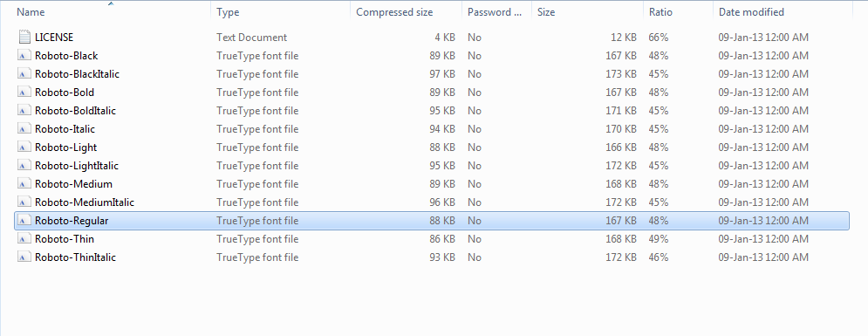The image size is (868, 336).
Task: Select the Roboto-Light font icon
Action: [x=24, y=147]
